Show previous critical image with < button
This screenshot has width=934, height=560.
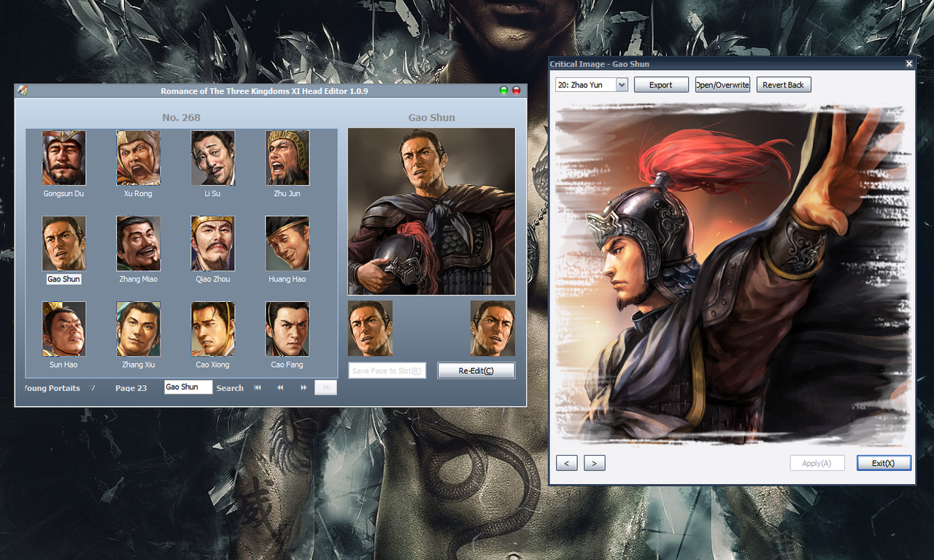click(567, 463)
